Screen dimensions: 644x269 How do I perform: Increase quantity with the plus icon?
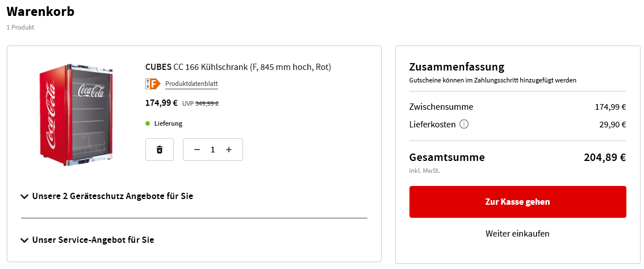click(229, 150)
